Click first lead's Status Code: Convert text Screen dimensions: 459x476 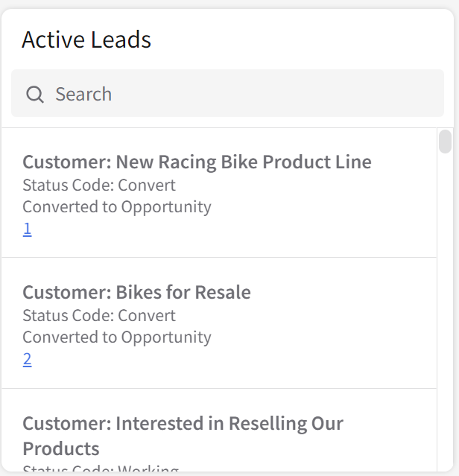pos(99,185)
